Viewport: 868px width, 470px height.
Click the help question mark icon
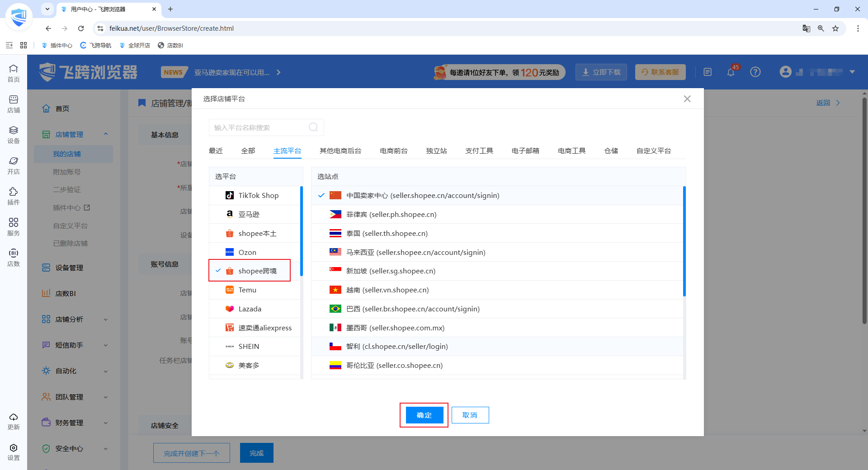click(x=755, y=72)
